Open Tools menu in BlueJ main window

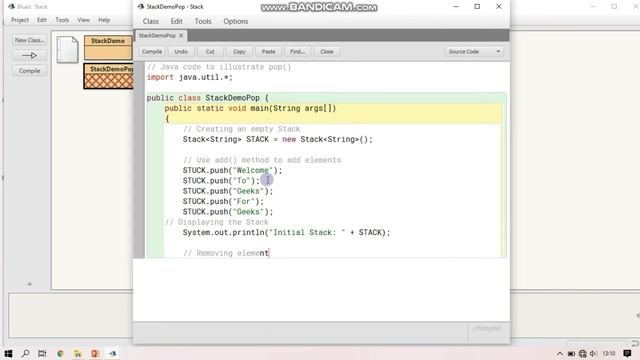(62, 20)
